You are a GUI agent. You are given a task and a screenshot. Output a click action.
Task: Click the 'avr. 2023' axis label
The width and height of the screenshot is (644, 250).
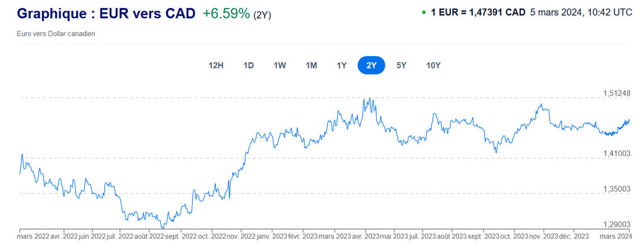pyautogui.click(x=365, y=236)
